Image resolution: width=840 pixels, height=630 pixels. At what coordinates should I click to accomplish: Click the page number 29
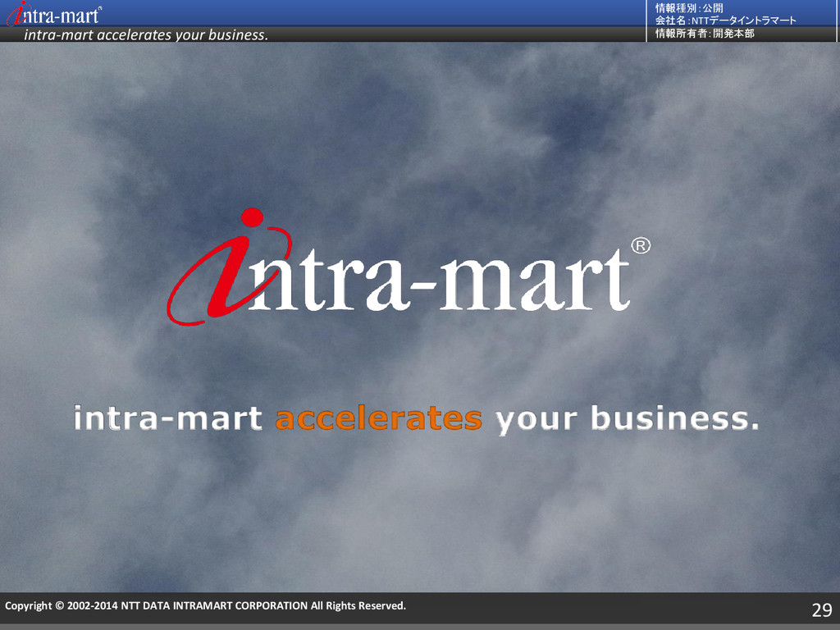822,609
